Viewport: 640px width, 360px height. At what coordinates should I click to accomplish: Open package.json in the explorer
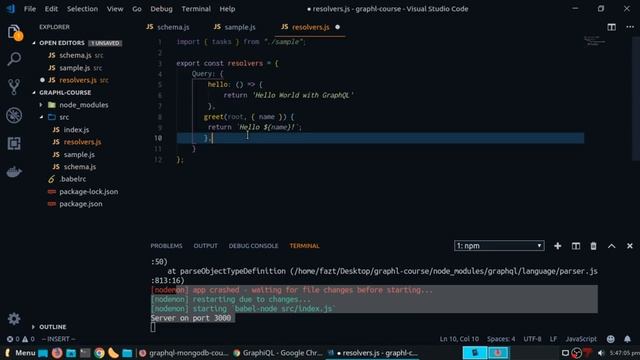click(80, 204)
